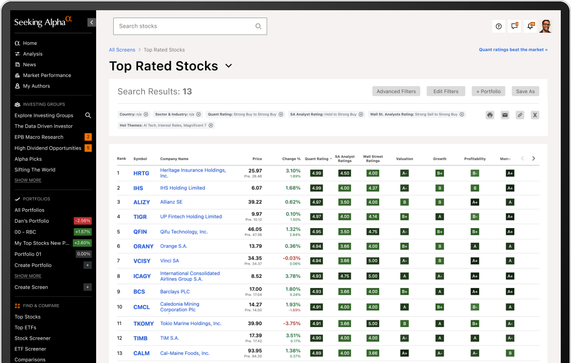Copy link with the chain icon
This screenshot has width=571, height=363.
point(520,115)
